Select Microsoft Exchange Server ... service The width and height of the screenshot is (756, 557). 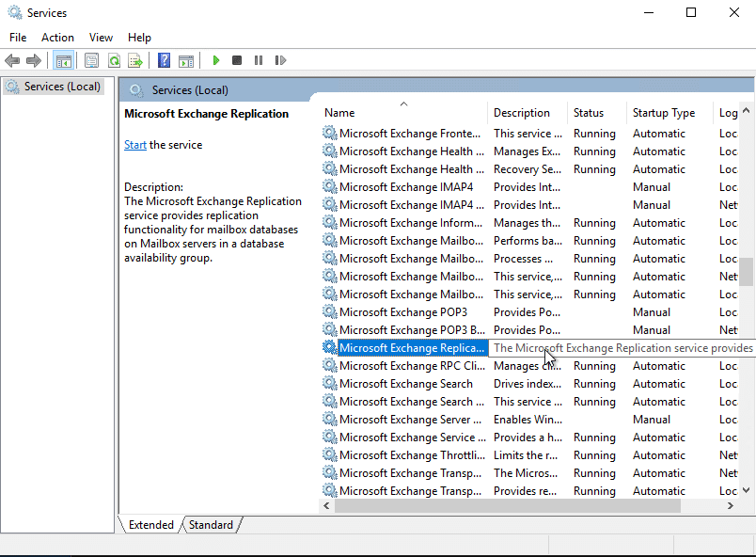coord(410,419)
